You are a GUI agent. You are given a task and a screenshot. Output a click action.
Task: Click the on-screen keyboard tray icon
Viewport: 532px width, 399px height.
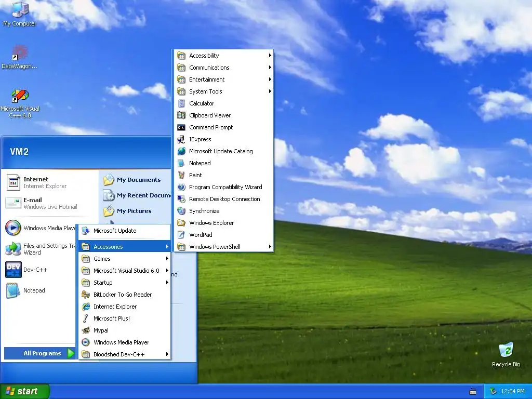click(473, 392)
